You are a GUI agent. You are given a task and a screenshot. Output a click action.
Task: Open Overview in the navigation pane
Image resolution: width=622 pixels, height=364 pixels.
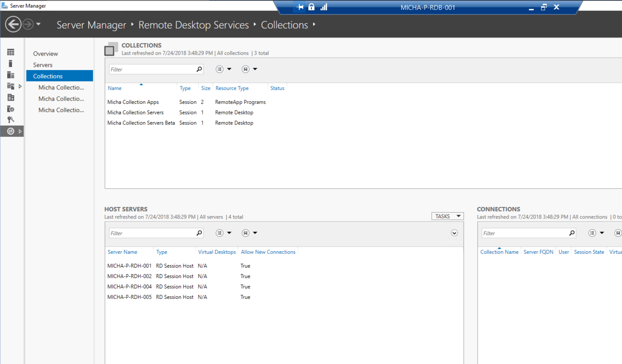[x=45, y=53]
